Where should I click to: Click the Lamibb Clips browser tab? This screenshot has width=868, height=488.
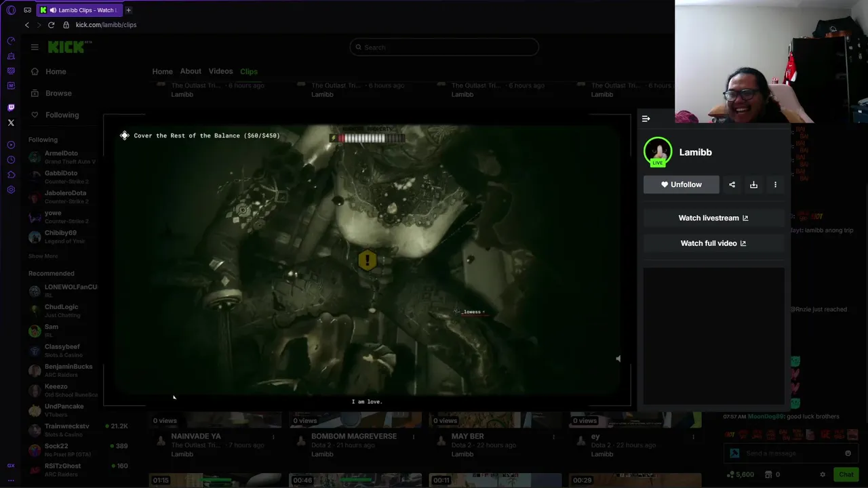(81, 10)
